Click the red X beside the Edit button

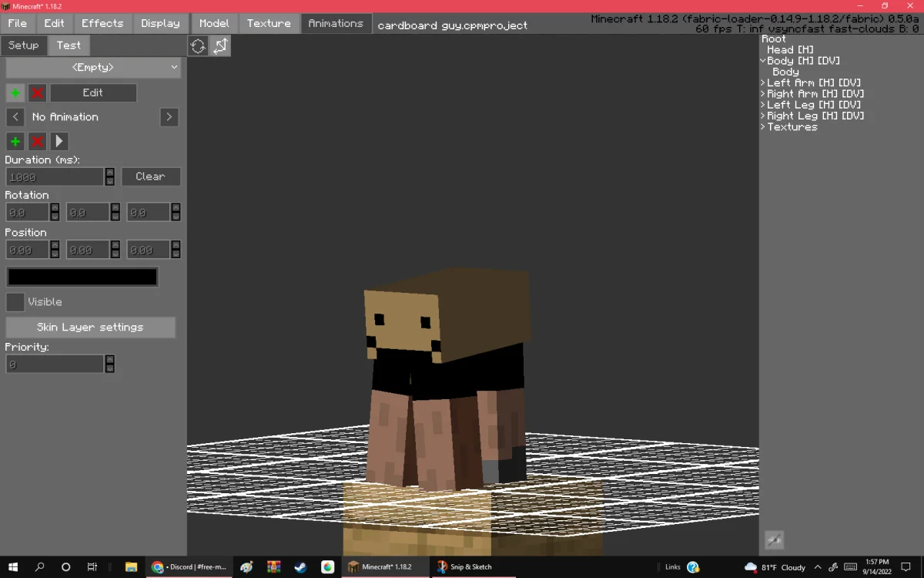(x=37, y=93)
